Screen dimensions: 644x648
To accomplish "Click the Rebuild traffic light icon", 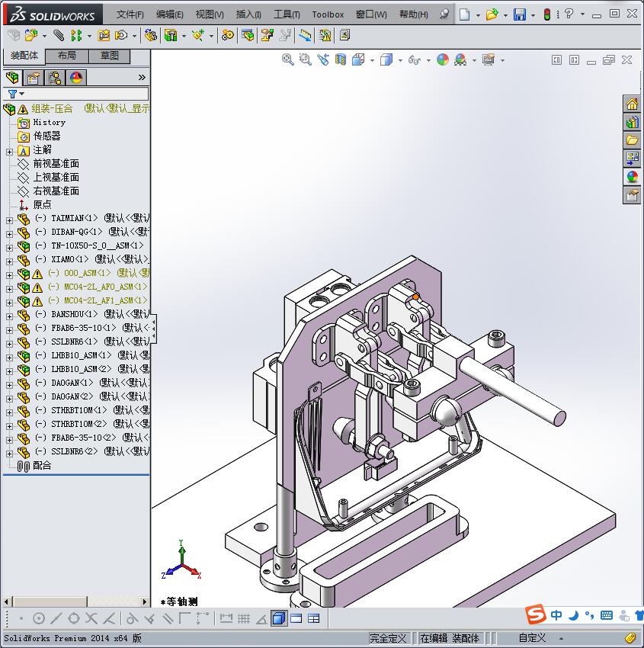I will click(x=547, y=14).
